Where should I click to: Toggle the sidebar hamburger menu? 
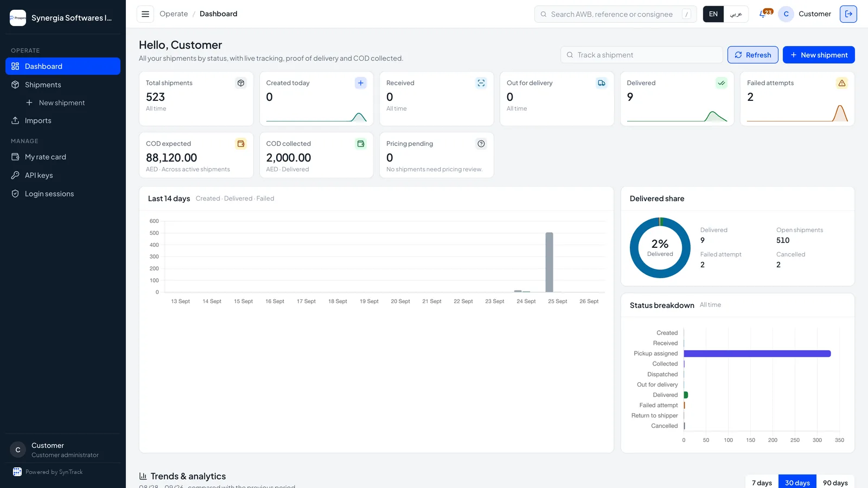click(145, 14)
